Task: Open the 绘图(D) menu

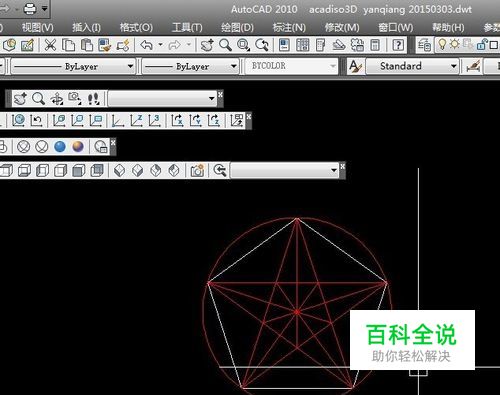Action: 237,27
